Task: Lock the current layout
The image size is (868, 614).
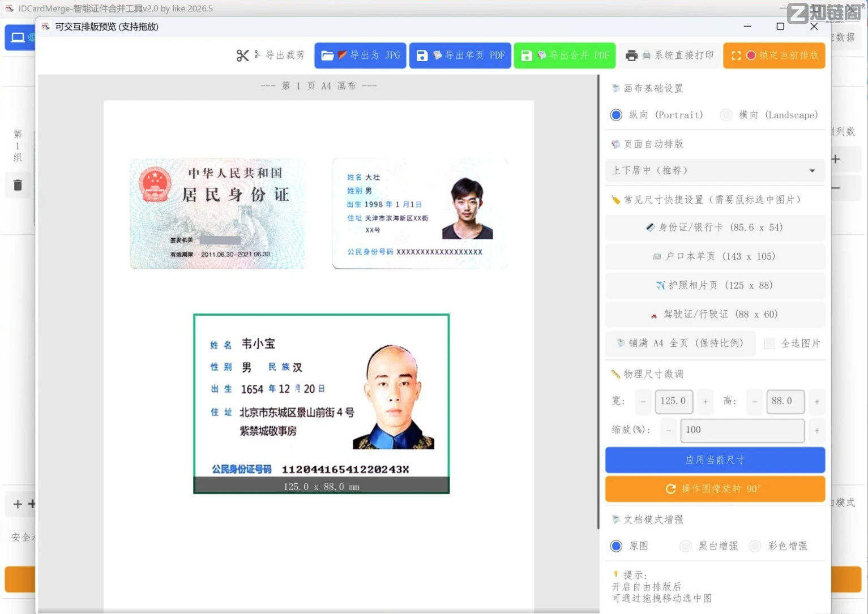Action: tap(774, 55)
